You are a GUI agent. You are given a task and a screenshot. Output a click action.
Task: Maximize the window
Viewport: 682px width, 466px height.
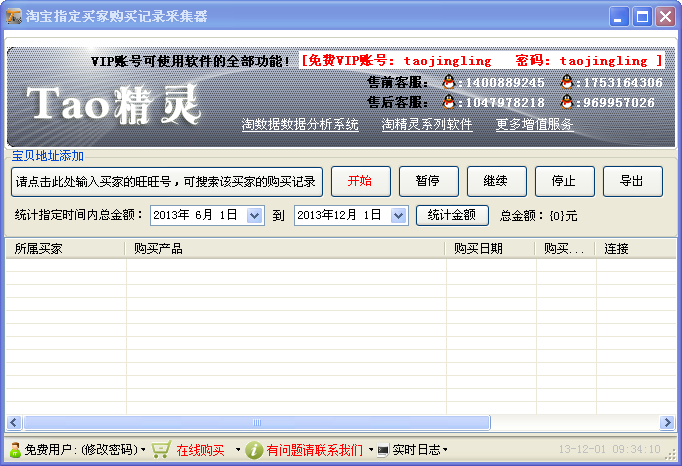(642, 17)
